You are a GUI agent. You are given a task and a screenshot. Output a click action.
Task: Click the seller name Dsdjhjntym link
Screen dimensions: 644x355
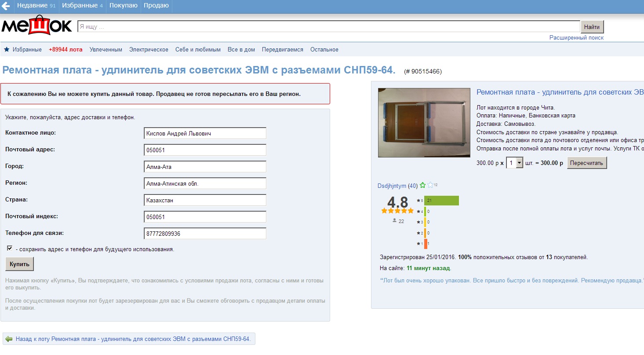pos(392,186)
